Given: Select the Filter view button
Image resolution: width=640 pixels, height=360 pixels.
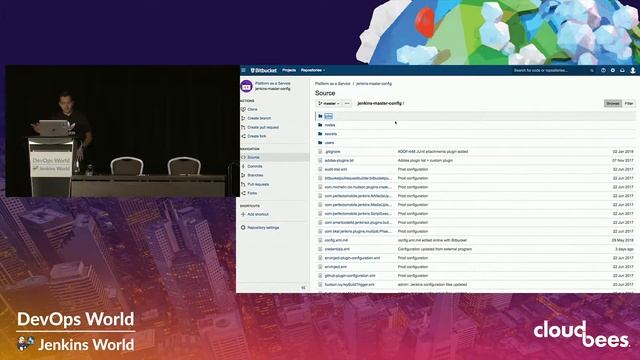Looking at the screenshot, I should coord(629,104).
